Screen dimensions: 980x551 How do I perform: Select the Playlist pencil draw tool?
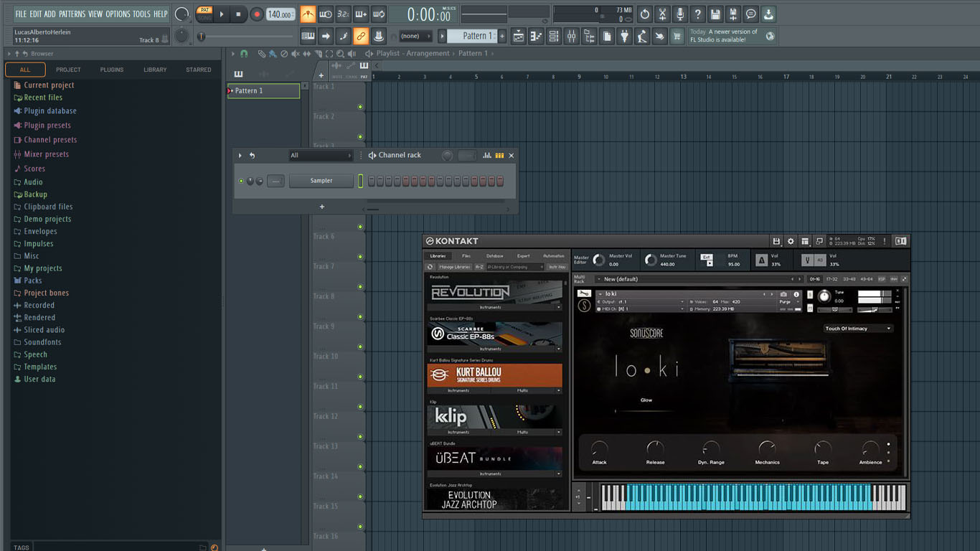tap(262, 54)
